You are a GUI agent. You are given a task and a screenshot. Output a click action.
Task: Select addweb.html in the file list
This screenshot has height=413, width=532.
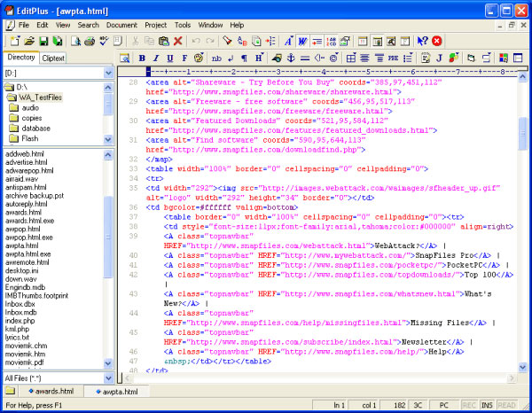[25, 154]
